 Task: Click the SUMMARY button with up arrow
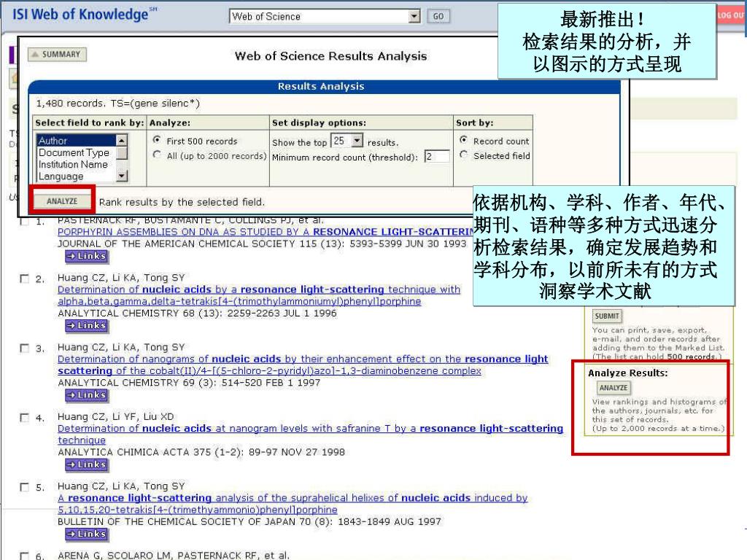57,55
